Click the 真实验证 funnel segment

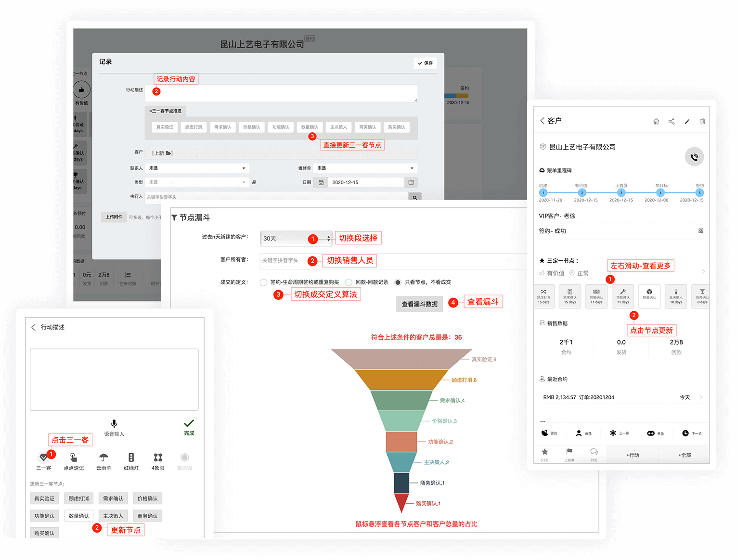(401, 359)
